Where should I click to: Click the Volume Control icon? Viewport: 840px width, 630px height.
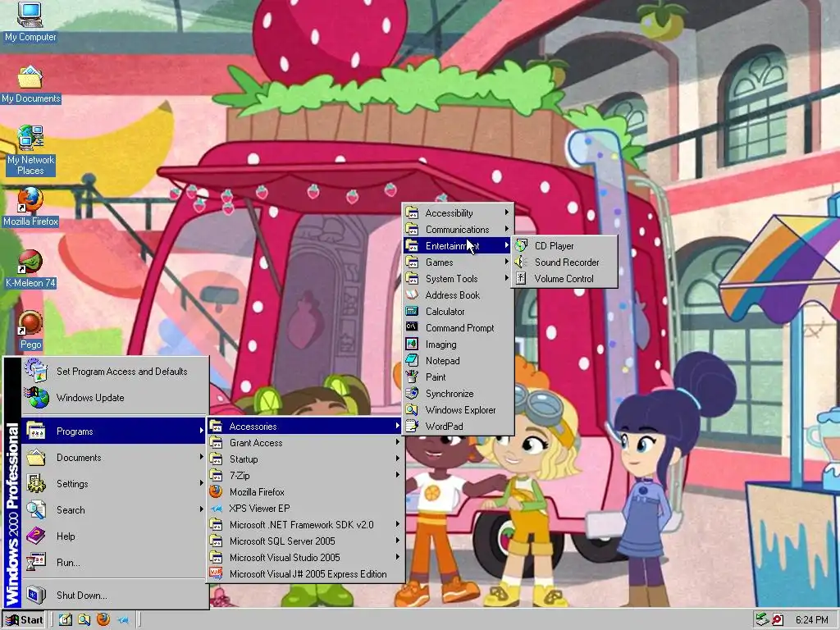click(521, 279)
